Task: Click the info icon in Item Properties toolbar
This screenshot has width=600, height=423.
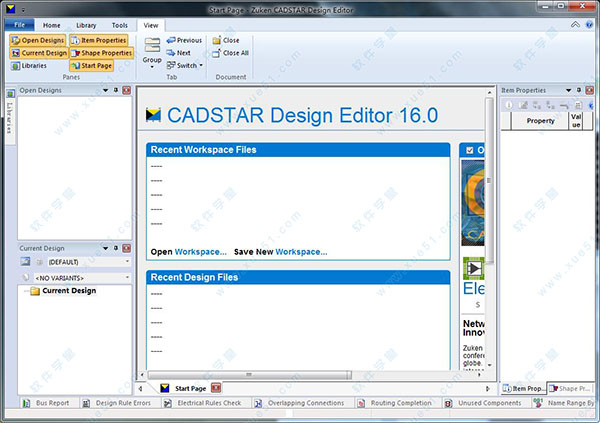Action: 509,105
